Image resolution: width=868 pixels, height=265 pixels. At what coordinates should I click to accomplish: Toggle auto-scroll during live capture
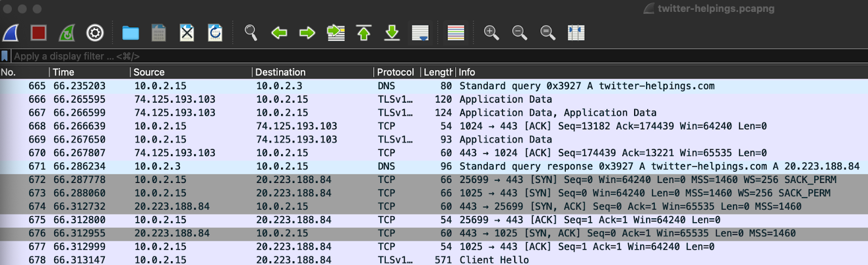420,33
